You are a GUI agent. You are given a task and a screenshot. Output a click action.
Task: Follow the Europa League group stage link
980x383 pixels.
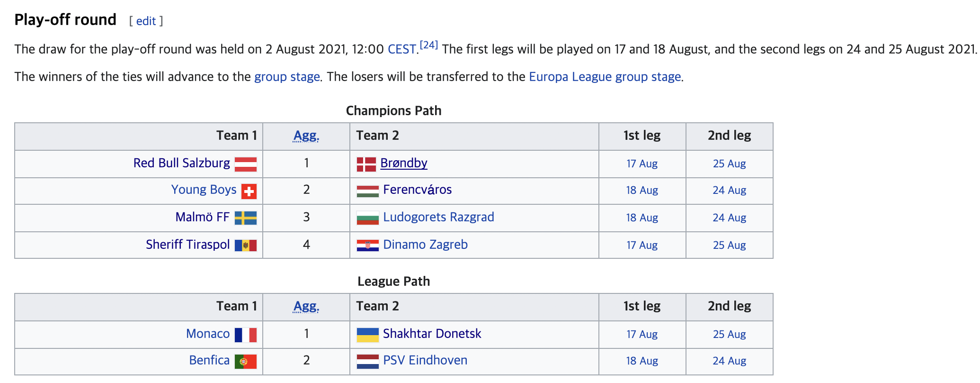click(x=605, y=77)
